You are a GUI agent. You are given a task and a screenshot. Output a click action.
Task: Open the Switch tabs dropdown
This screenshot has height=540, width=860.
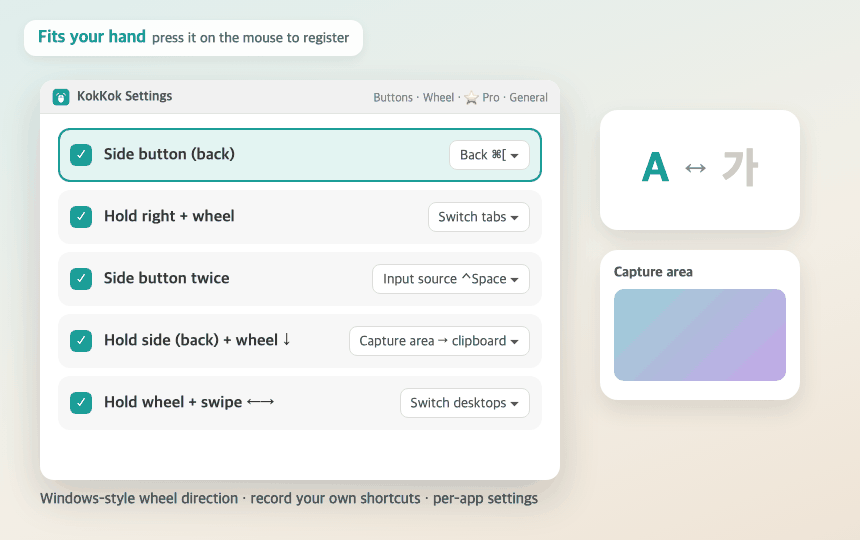pyautogui.click(x=479, y=217)
